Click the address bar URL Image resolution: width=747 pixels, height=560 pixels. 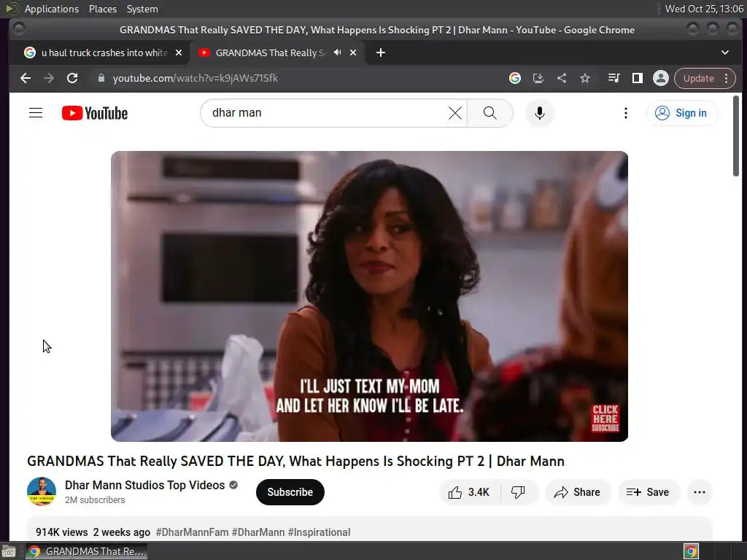(x=196, y=78)
